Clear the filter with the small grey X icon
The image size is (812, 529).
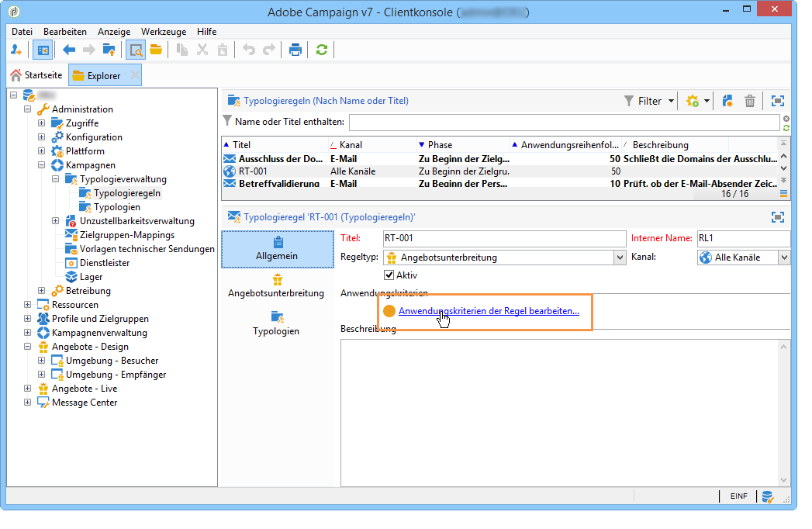pos(786,119)
